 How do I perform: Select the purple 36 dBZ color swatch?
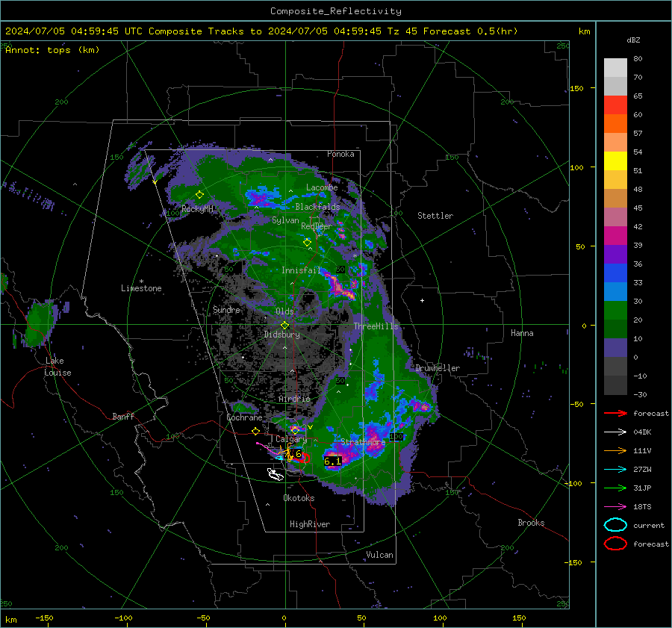(x=615, y=255)
